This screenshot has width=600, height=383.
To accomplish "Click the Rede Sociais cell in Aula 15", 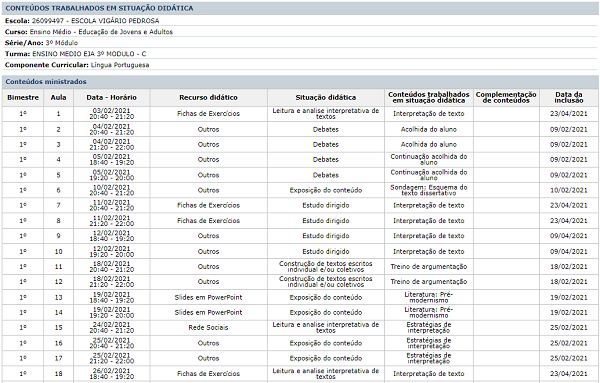I will (209, 328).
